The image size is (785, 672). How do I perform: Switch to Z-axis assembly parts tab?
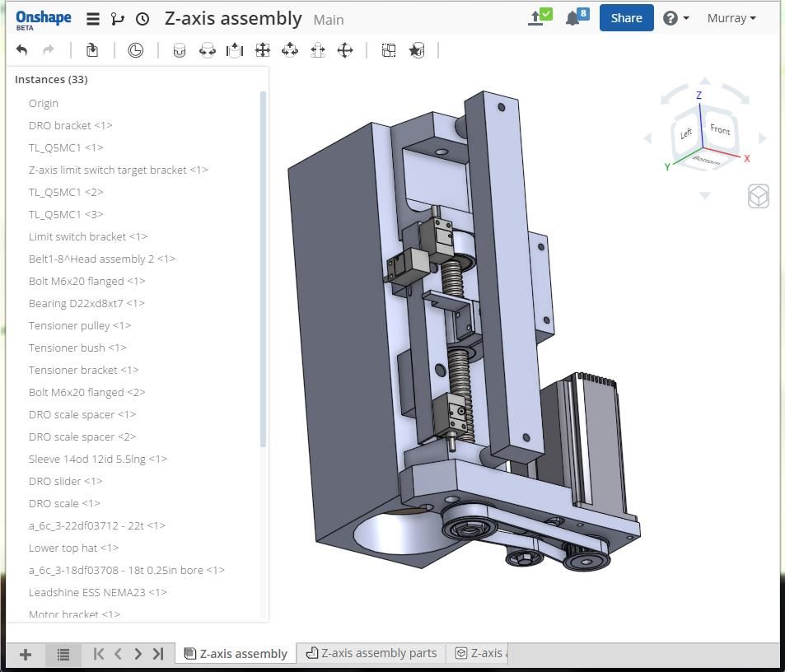pos(371,653)
